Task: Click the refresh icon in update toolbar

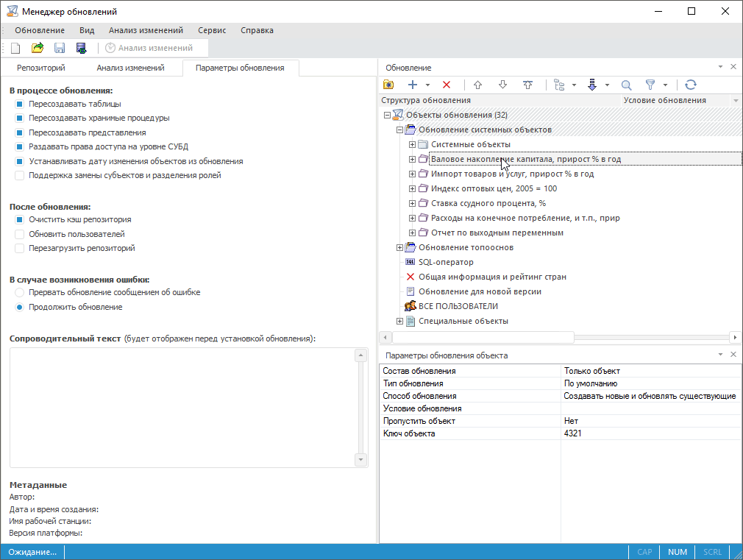Action: (690, 85)
